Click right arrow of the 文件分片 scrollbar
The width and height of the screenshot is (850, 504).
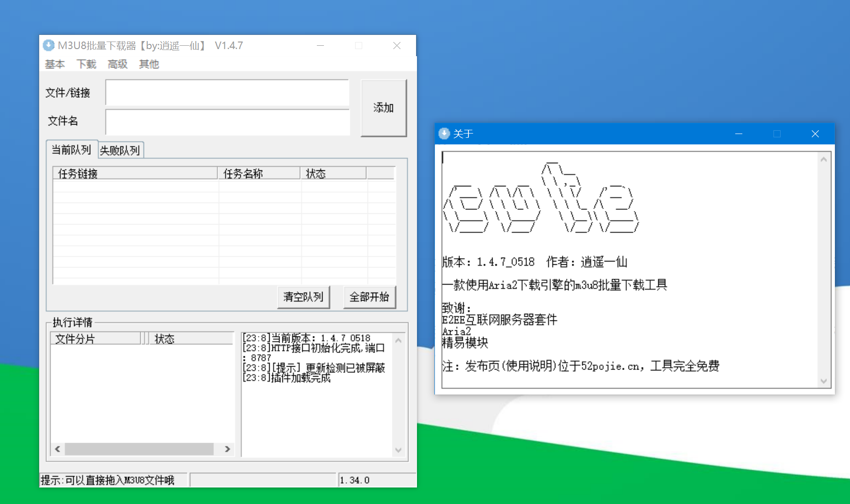(x=228, y=449)
